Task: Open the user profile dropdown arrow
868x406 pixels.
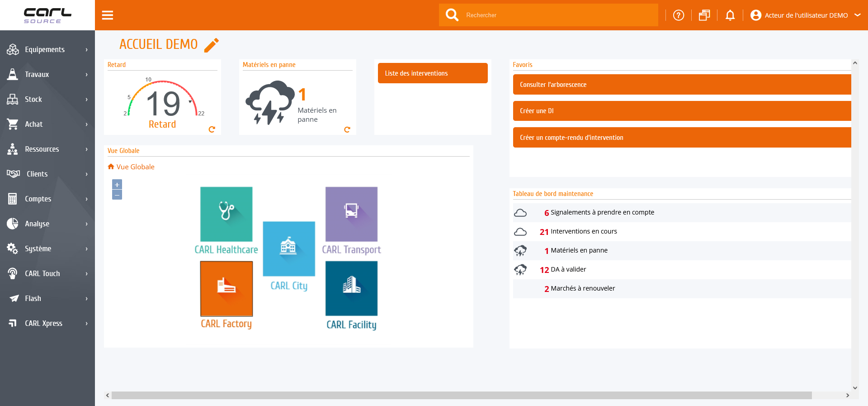Action: click(x=857, y=15)
